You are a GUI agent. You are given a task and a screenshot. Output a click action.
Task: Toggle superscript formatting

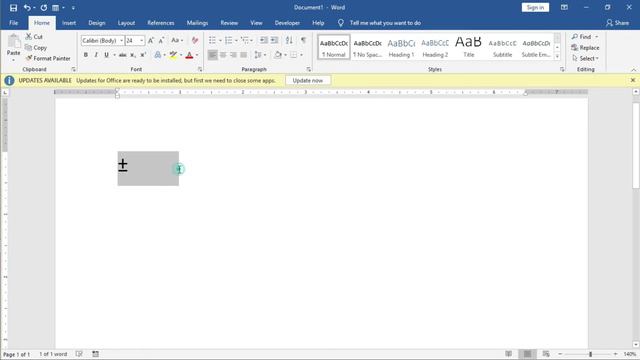tap(143, 55)
